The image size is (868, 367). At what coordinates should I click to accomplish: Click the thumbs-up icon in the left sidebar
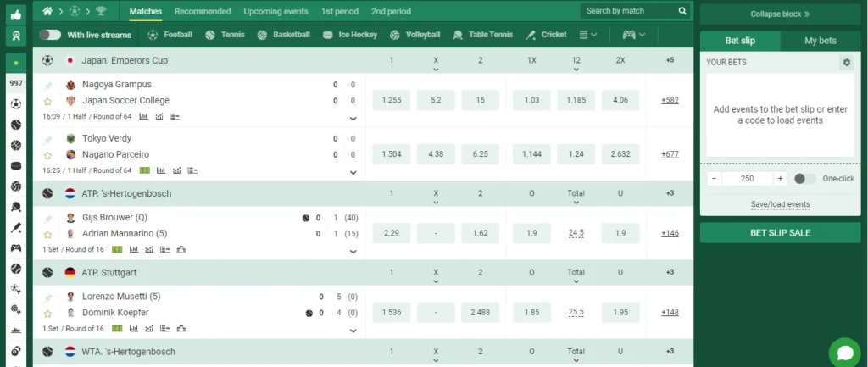click(x=15, y=13)
